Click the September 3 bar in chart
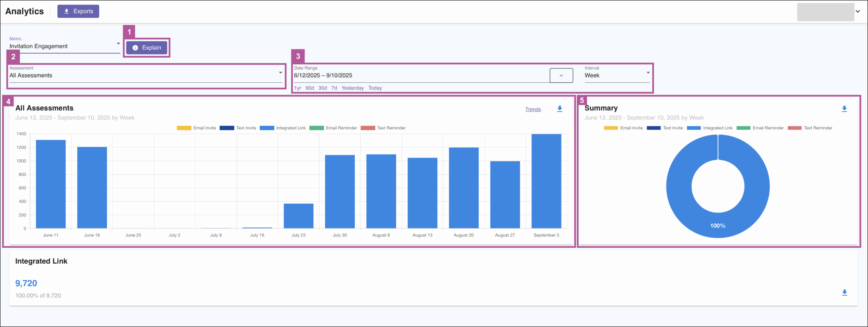868x327 pixels. coord(546,181)
